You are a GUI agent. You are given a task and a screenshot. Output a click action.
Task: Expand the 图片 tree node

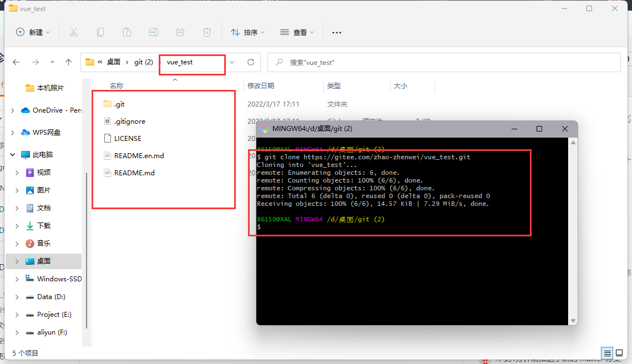click(x=17, y=190)
